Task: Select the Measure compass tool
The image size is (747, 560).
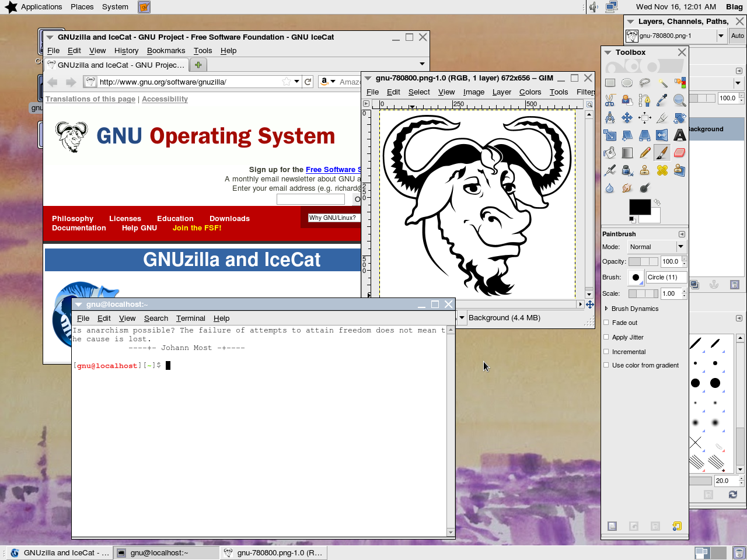Action: 610,118
